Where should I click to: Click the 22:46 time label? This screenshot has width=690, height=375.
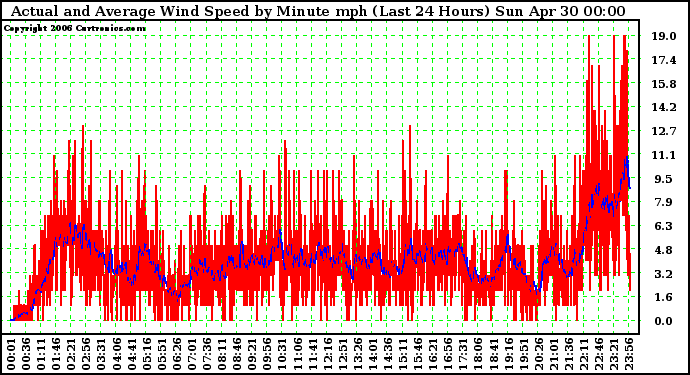pos(599,354)
